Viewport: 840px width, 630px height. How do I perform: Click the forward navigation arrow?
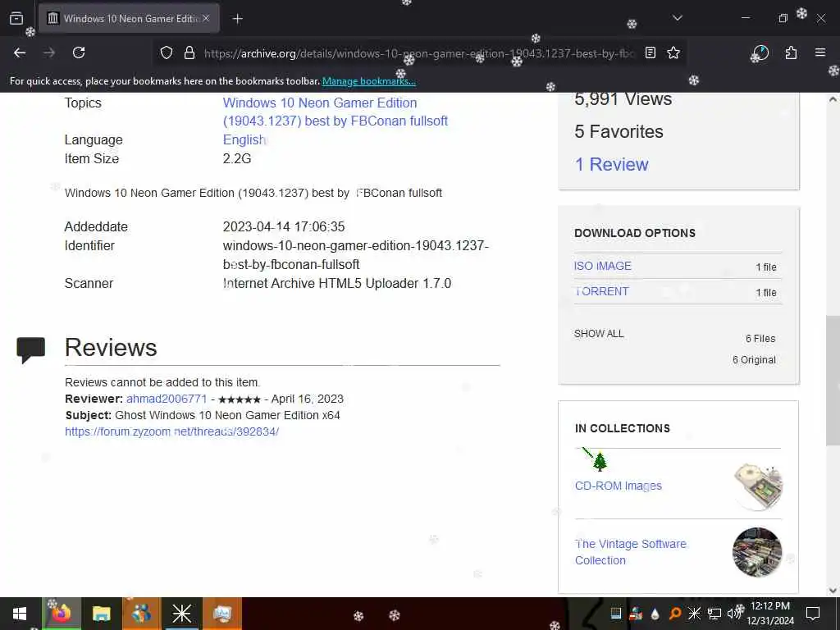click(49, 52)
